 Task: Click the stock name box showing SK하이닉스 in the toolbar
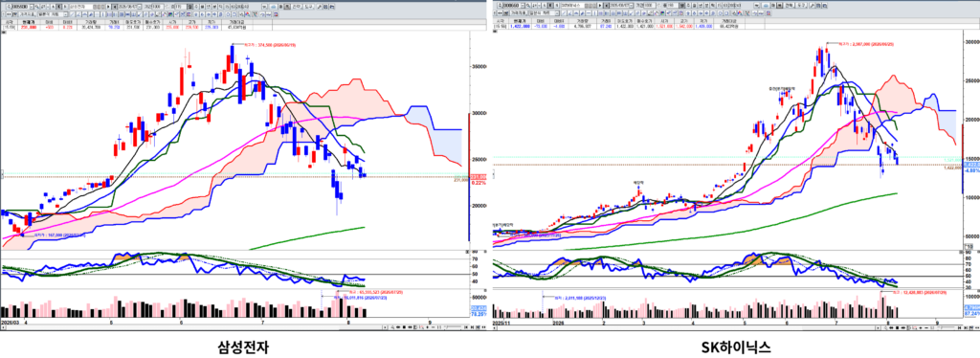[573, 6]
